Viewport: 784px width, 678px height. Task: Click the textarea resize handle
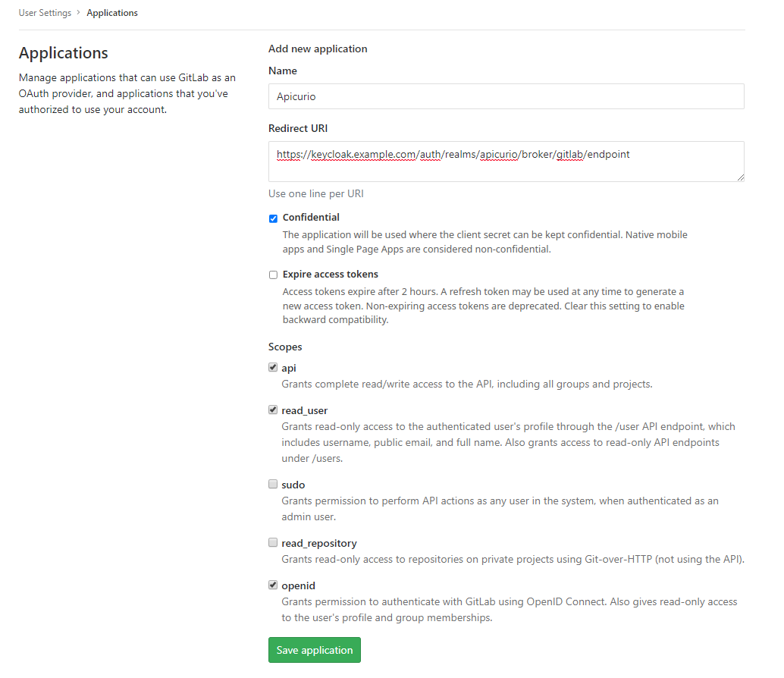(741, 177)
